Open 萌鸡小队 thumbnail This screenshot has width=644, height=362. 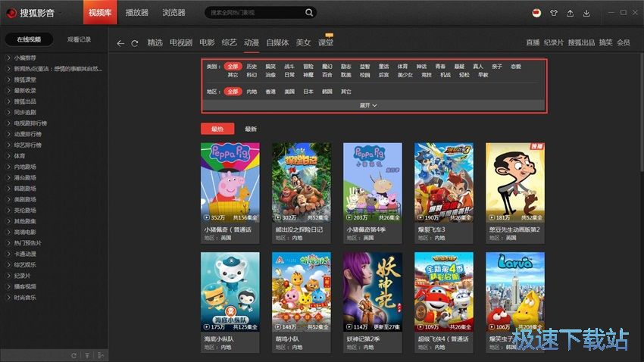pyautogui.click(x=301, y=292)
